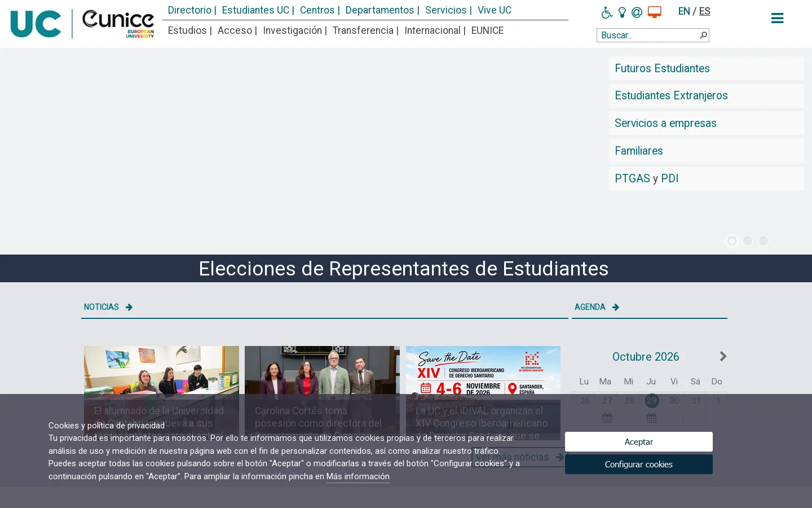Open the accessibility wheelchair icon
The width and height of the screenshot is (812, 508).
click(607, 12)
